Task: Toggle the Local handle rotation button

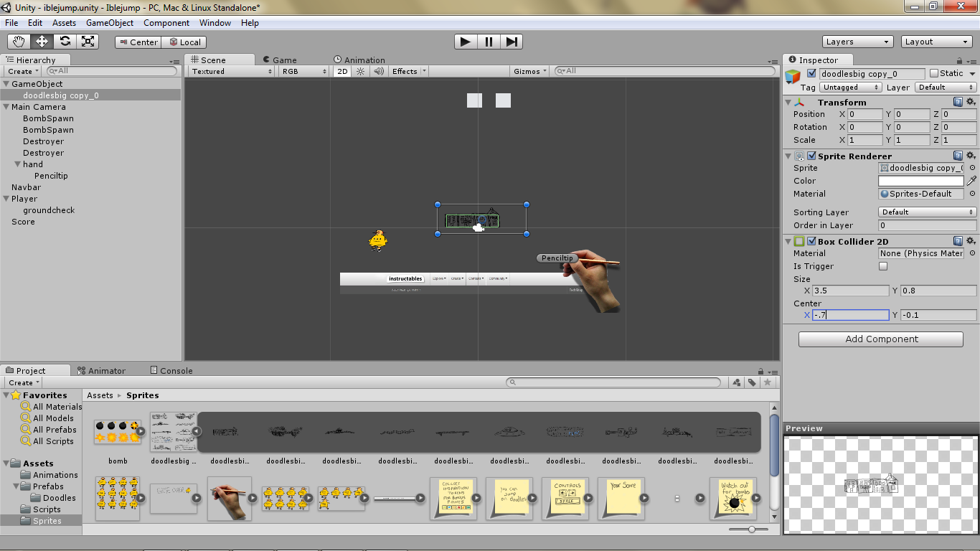Action: tap(184, 42)
